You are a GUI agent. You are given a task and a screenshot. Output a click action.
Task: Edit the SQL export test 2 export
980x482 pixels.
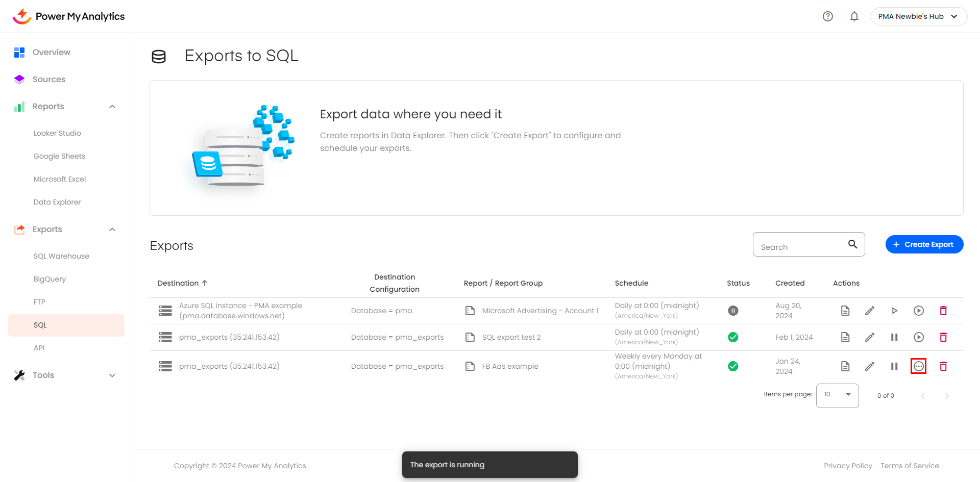tap(870, 337)
